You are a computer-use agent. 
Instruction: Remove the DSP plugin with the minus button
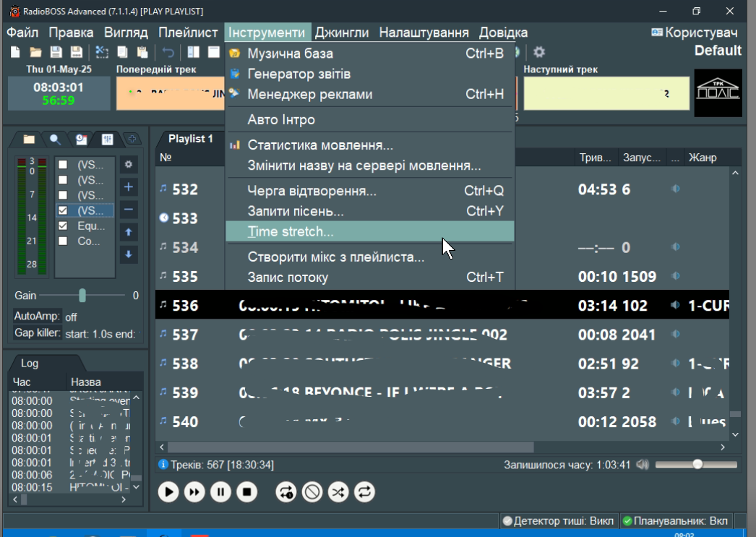(128, 210)
